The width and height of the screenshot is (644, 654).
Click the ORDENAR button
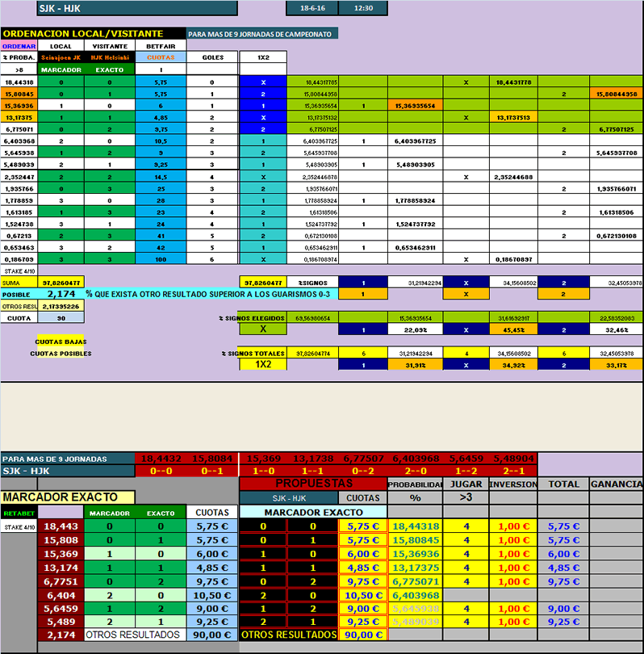point(19,46)
